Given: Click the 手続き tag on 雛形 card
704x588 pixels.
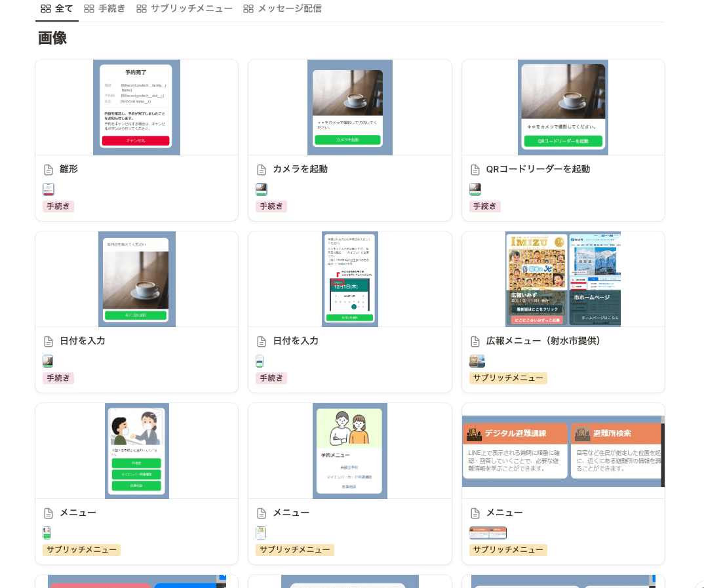Looking at the screenshot, I should pyautogui.click(x=58, y=206).
